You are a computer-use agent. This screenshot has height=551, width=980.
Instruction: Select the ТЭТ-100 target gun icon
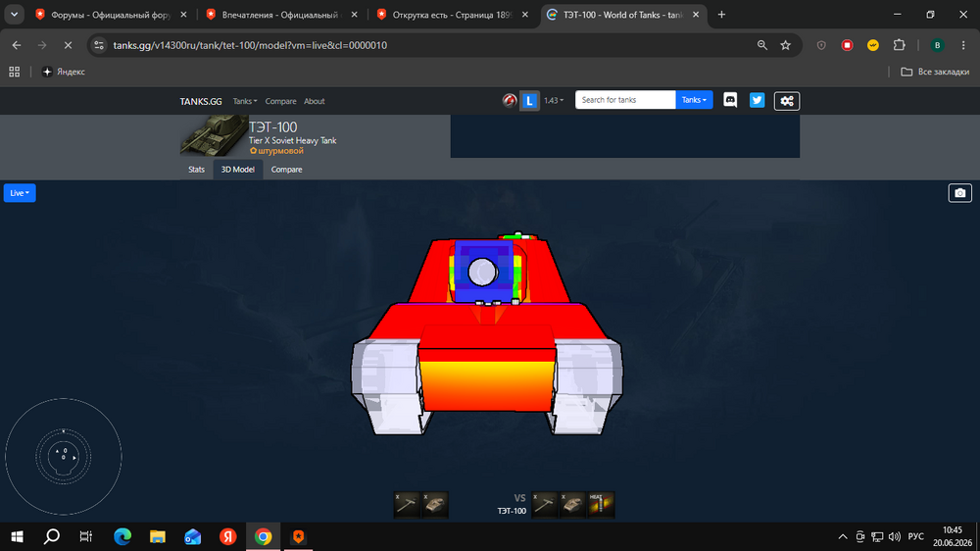[544, 505]
